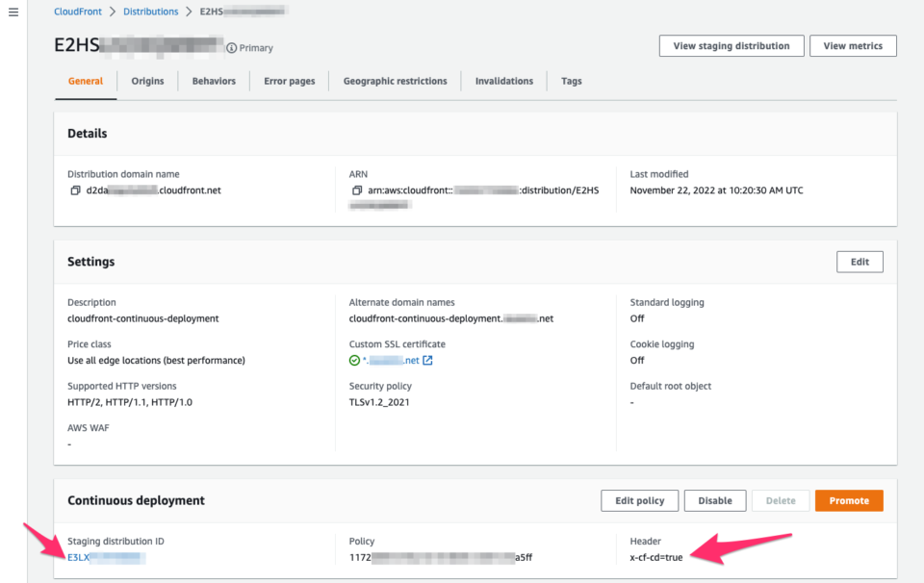
Task: Open the Invalidations tab
Action: (503, 81)
